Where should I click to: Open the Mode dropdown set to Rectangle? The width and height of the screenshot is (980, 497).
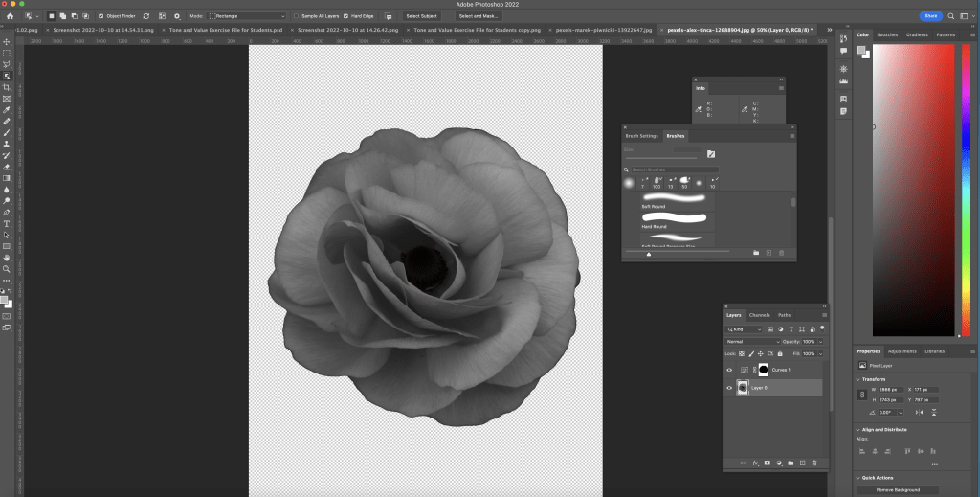click(247, 16)
